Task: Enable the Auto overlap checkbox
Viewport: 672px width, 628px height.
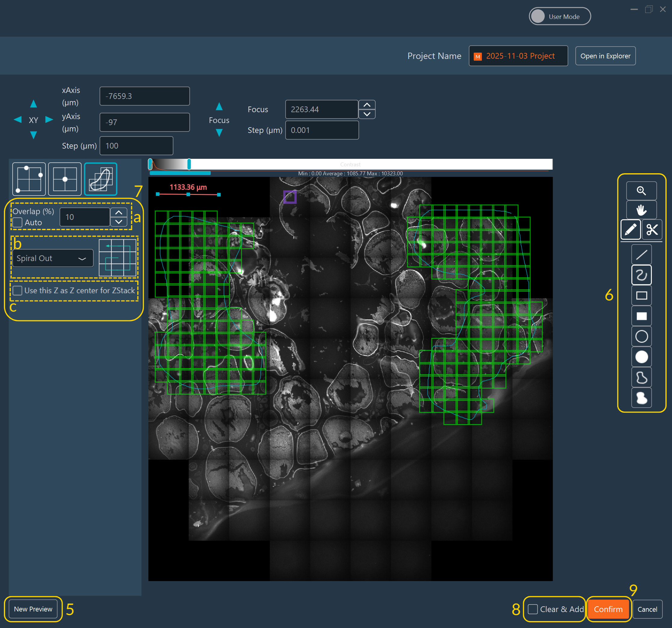Action: coord(17,223)
